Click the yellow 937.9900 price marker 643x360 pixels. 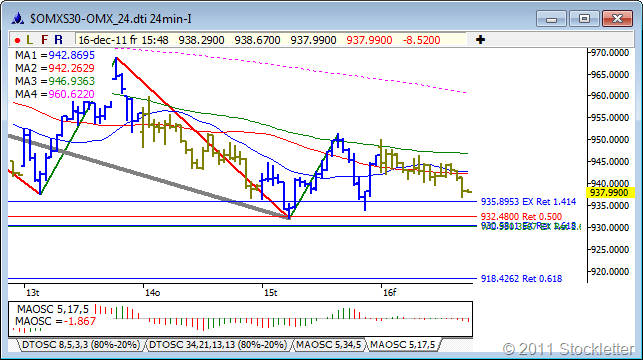pyautogui.click(x=609, y=193)
